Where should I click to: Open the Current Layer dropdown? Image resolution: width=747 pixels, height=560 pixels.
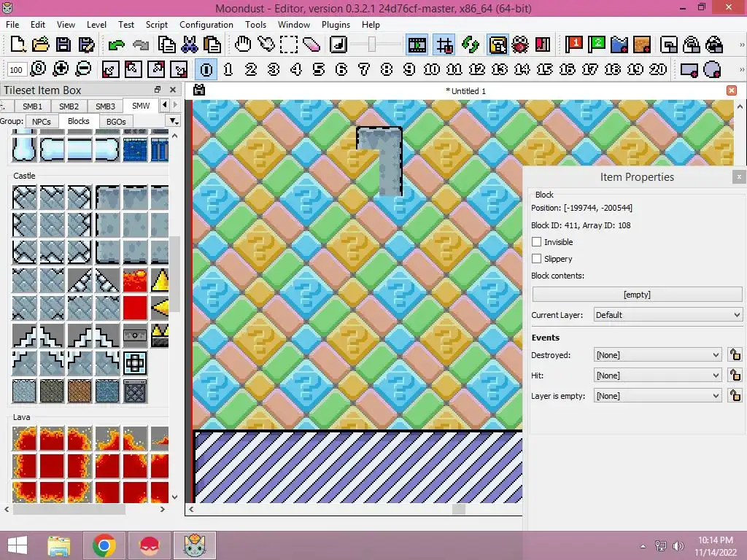click(668, 315)
